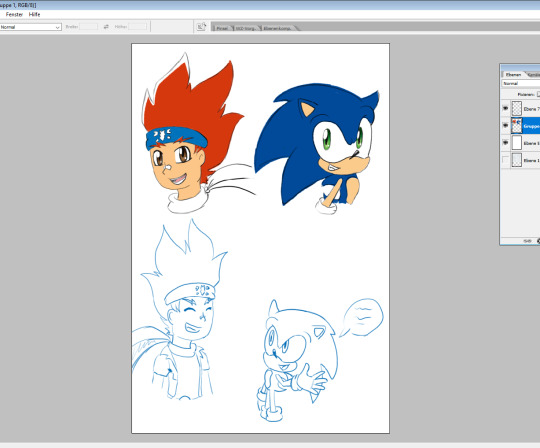The image size is (540, 448).
Task: Show the hidden bottom Ebene 1 layer
Action: point(505,160)
